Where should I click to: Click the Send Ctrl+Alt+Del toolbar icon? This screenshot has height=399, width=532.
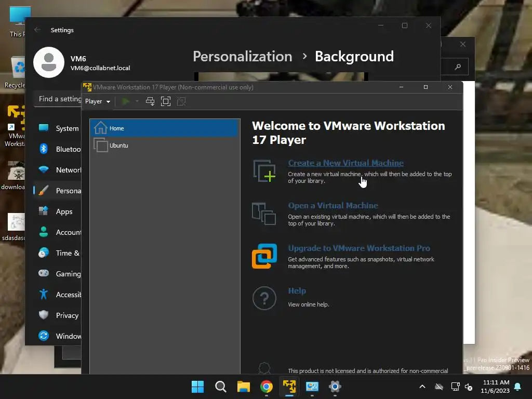150,101
